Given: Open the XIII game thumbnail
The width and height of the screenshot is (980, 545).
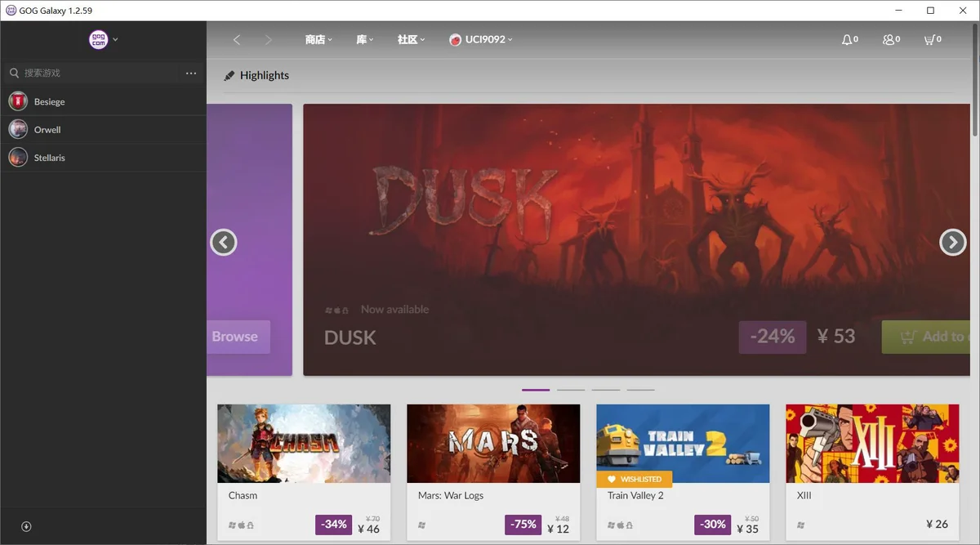Looking at the screenshot, I should pos(872,444).
